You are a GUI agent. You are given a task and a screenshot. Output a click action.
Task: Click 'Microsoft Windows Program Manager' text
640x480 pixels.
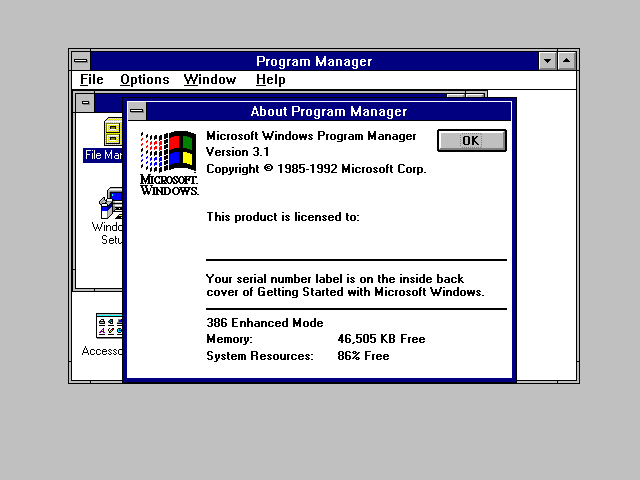pyautogui.click(x=311, y=136)
